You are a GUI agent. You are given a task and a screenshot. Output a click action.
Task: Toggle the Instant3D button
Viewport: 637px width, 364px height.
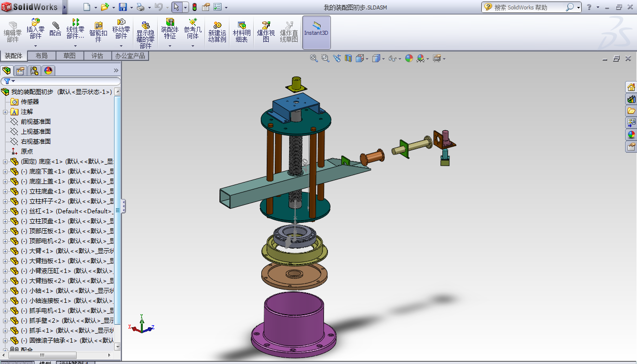[x=317, y=32]
